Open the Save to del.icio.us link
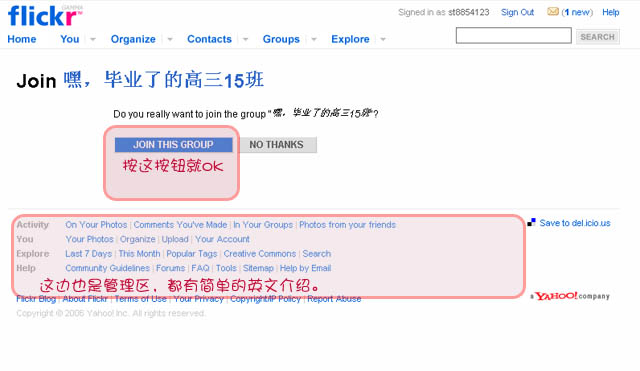The width and height of the screenshot is (640, 371). pyautogui.click(x=575, y=223)
